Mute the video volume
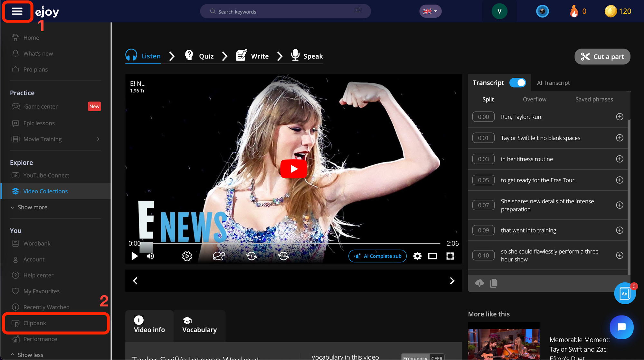 tap(150, 256)
